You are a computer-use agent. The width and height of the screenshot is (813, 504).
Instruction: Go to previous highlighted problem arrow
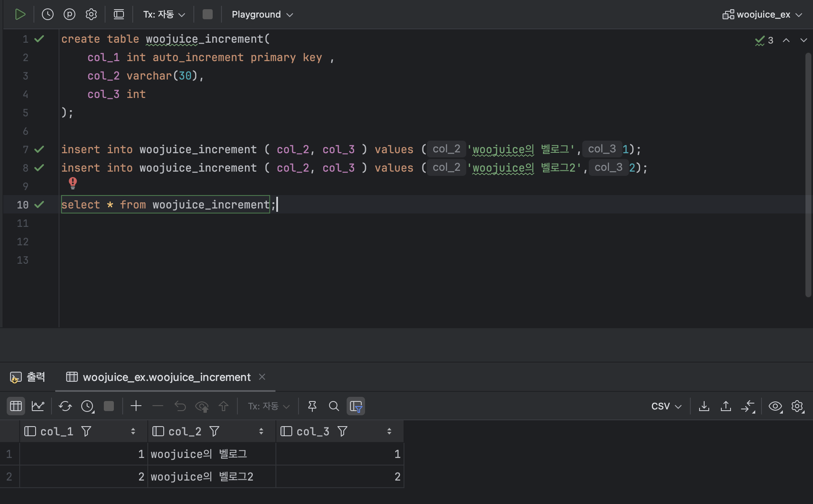coord(786,40)
